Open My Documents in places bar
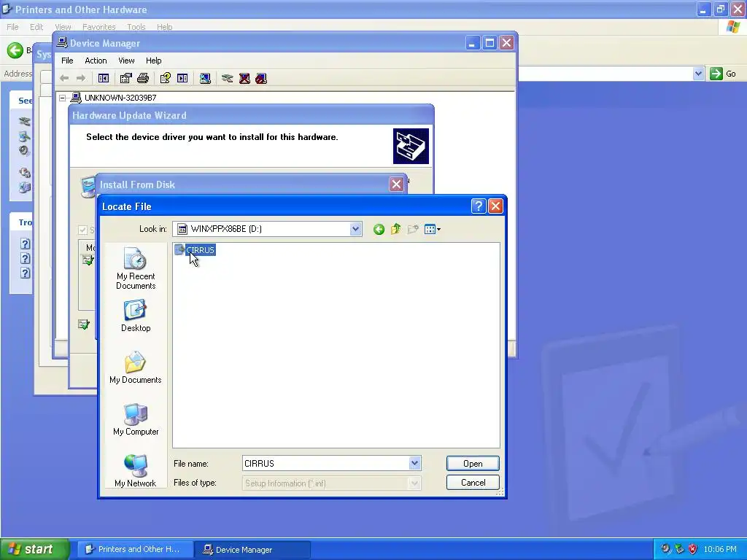 136,367
